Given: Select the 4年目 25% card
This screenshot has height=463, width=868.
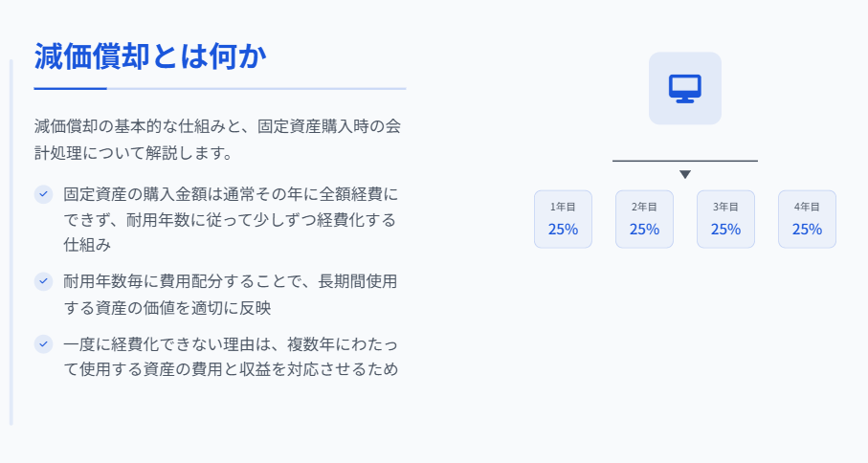Looking at the screenshot, I should coord(807,219).
